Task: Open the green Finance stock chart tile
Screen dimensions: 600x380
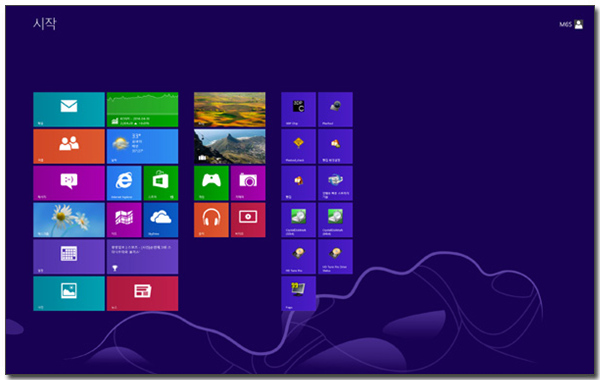Action: click(142, 109)
